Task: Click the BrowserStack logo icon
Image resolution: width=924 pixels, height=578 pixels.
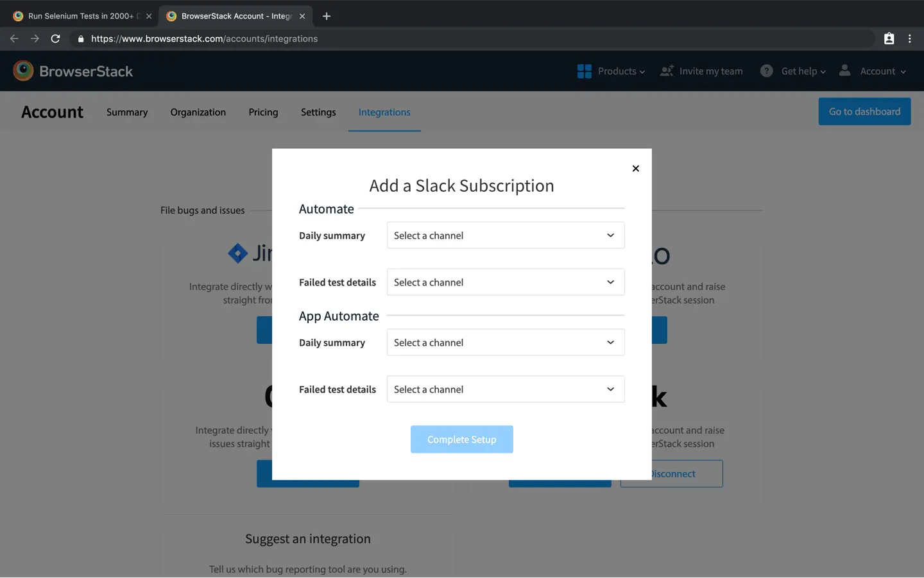Action: click(x=23, y=71)
